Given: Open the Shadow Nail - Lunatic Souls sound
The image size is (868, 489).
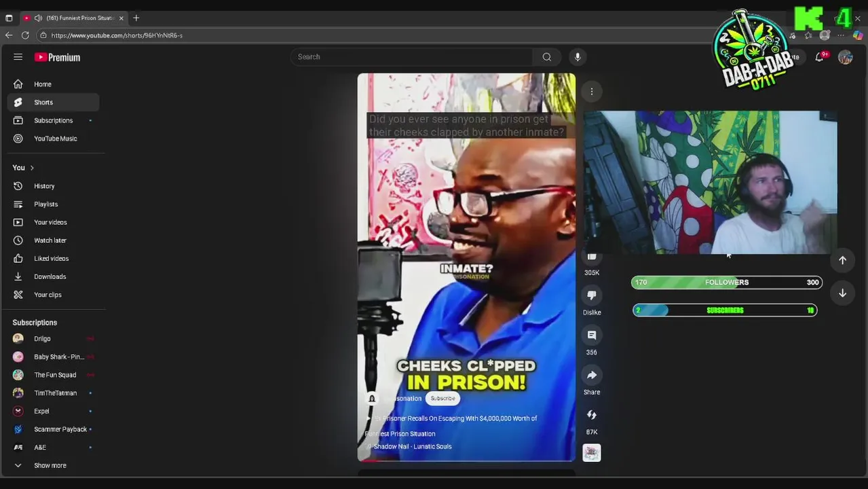Looking at the screenshot, I should coord(412,447).
